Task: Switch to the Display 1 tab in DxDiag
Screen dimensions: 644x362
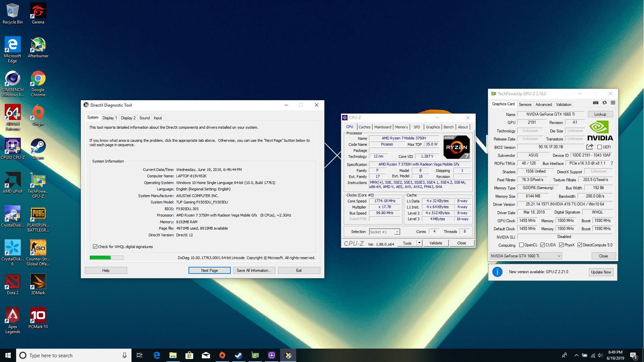Action: (x=110, y=118)
